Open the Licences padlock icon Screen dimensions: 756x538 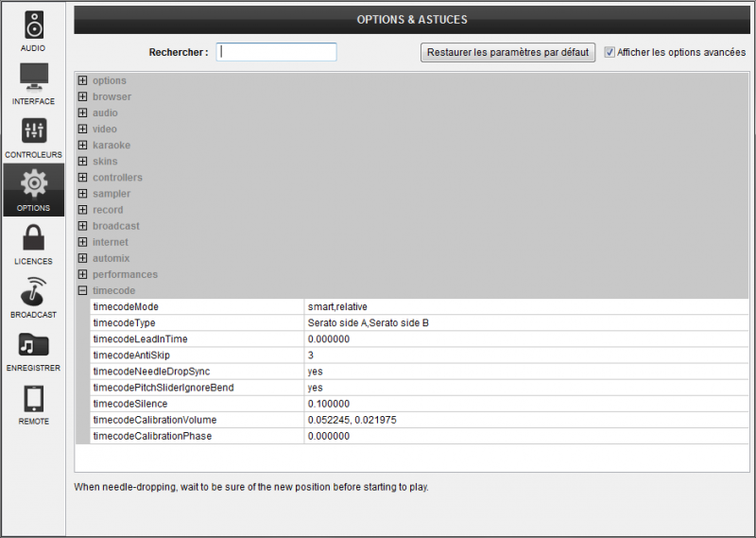pyautogui.click(x=33, y=237)
